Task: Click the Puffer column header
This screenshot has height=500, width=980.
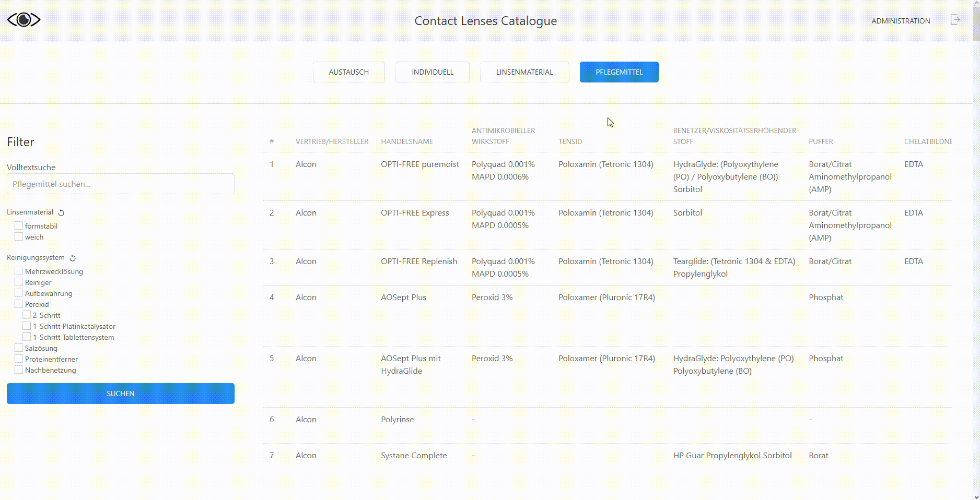Action: click(x=821, y=141)
